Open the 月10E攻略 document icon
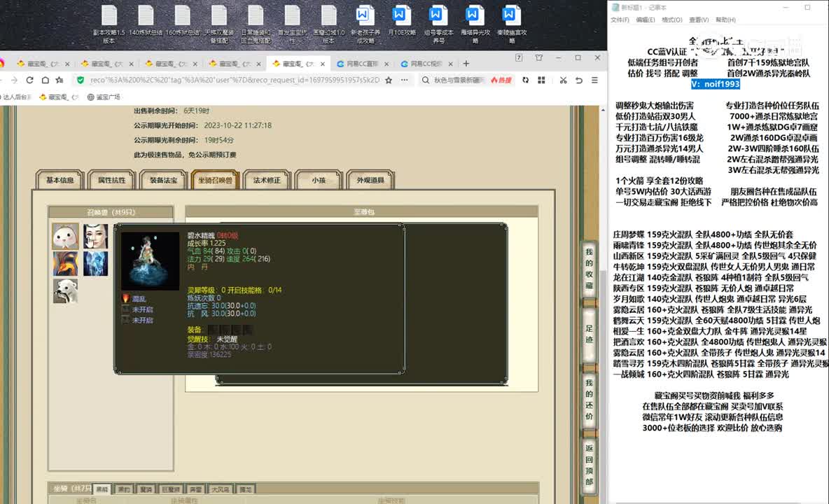Screen dimensions: 829x504 click(400, 21)
